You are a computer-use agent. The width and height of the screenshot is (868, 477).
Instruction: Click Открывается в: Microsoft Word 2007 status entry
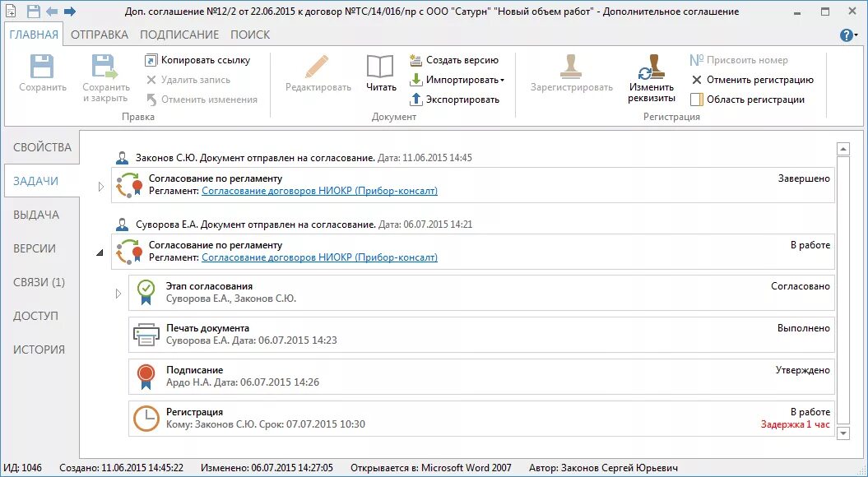pyautogui.click(x=430, y=468)
